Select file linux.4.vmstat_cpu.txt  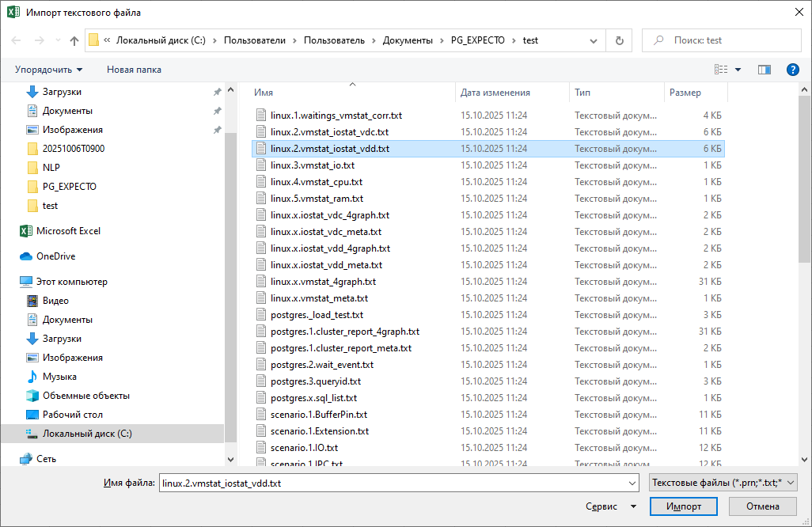(317, 182)
